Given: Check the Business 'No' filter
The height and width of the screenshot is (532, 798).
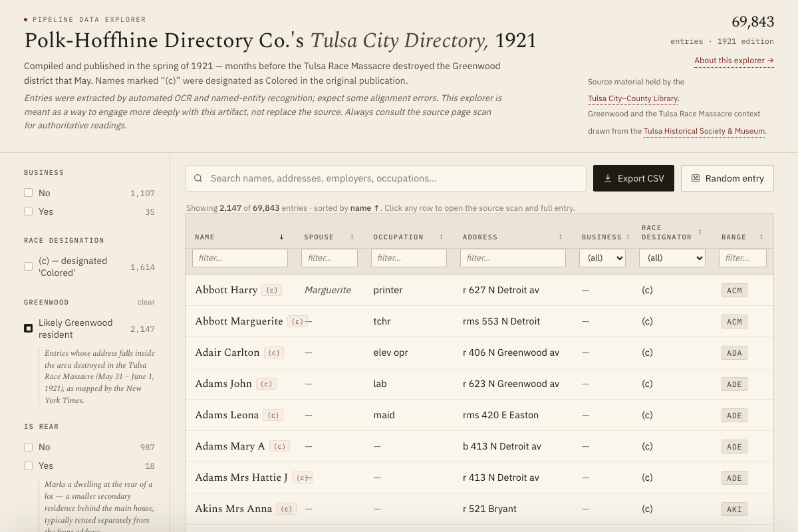Looking at the screenshot, I should (x=29, y=193).
